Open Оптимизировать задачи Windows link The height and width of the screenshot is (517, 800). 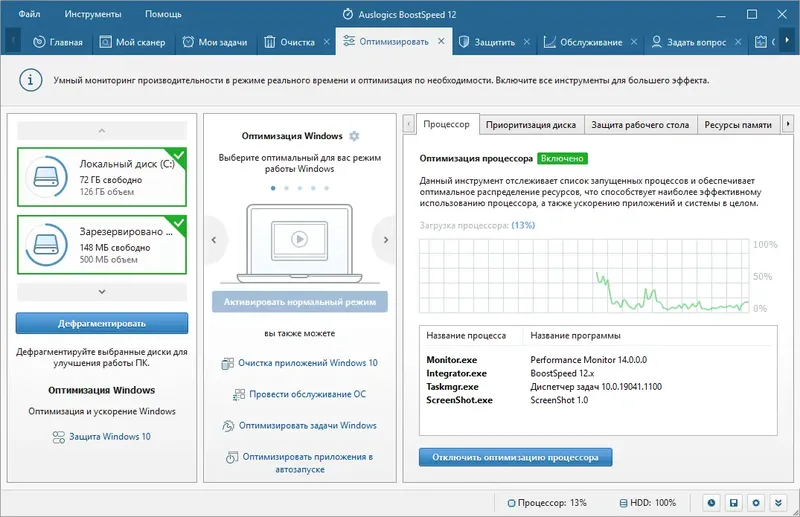tap(308, 425)
